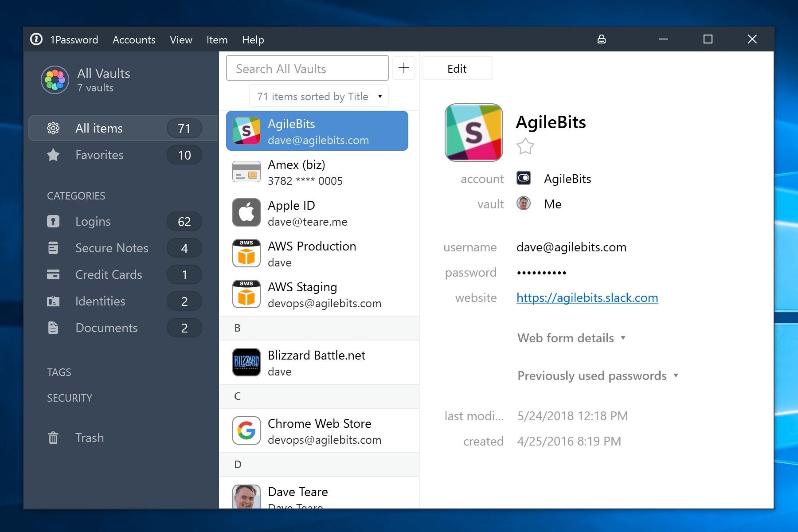Click the All Vaults multicolor wheel icon
The width and height of the screenshot is (798, 532).
click(55, 80)
